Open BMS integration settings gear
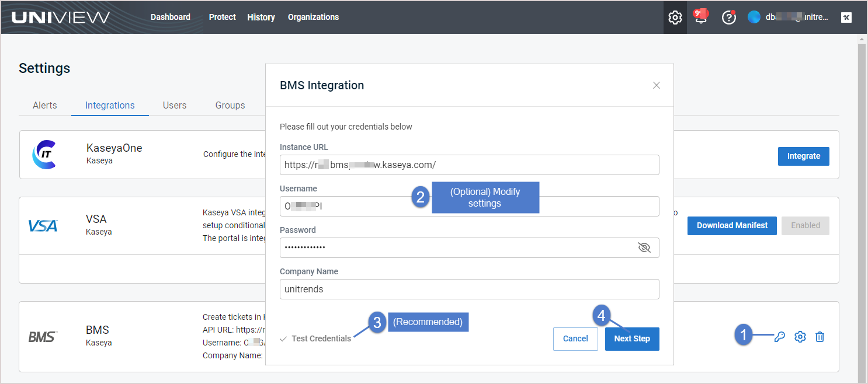Image resolution: width=868 pixels, height=384 pixels. point(800,337)
